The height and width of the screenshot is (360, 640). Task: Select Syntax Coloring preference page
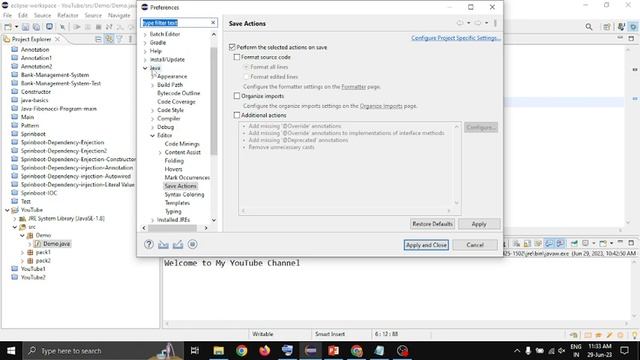184,195
